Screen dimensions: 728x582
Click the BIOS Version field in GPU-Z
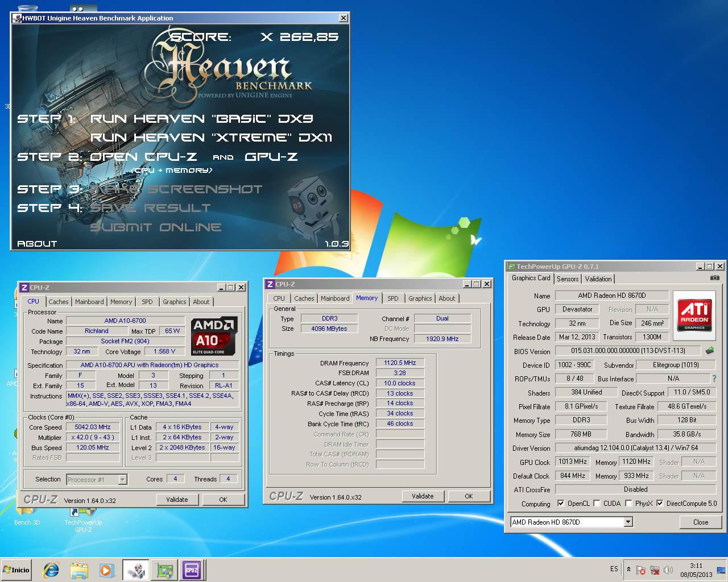pos(628,351)
